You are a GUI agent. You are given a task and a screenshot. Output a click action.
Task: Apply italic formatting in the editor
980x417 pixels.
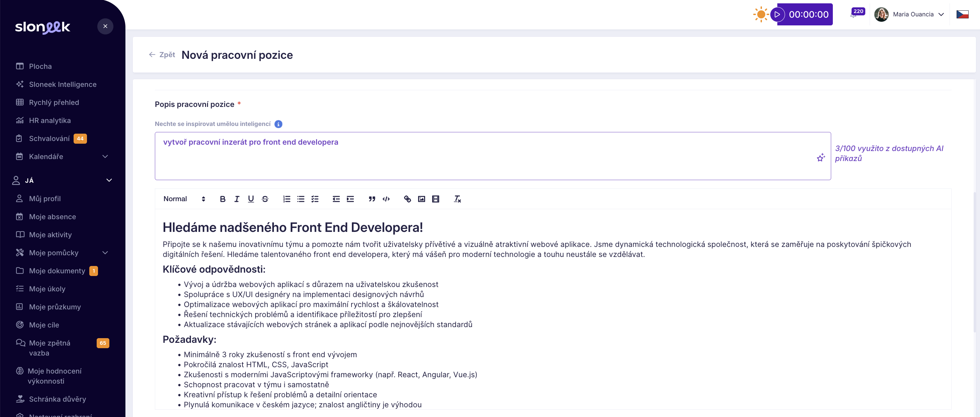coord(236,199)
